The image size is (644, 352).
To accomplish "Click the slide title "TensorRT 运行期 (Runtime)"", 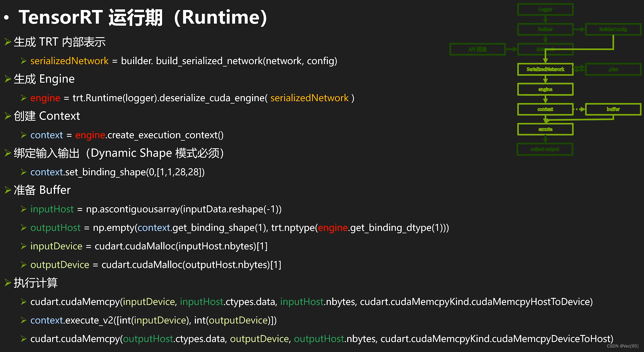I will 143,17.
